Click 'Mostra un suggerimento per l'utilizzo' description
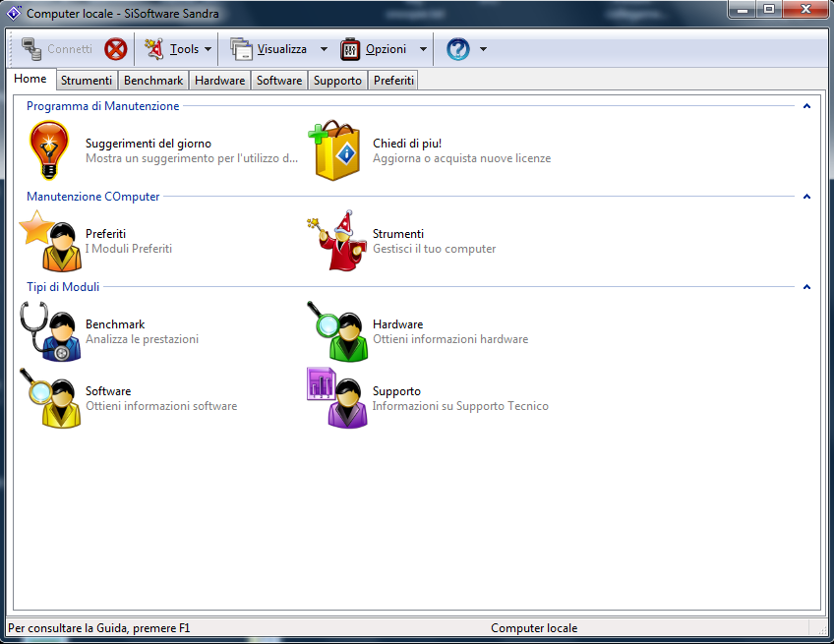The height and width of the screenshot is (644, 834). [192, 158]
